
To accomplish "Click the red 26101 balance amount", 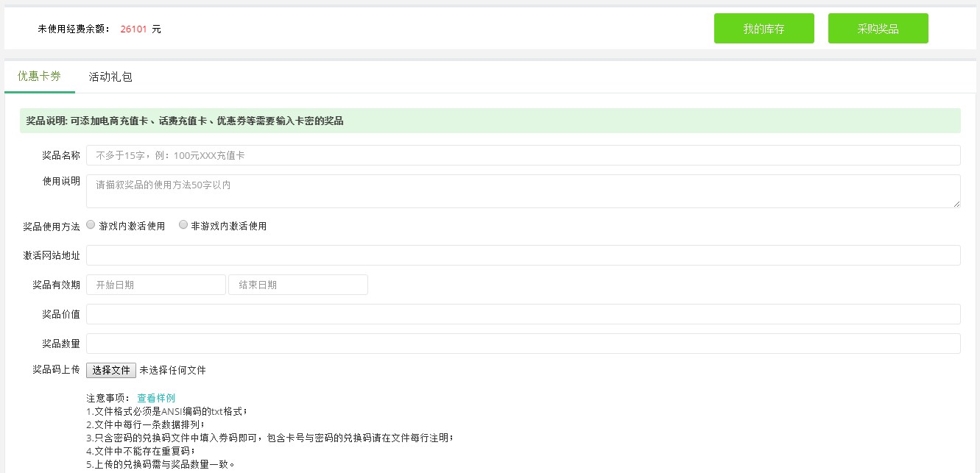I will click(133, 29).
